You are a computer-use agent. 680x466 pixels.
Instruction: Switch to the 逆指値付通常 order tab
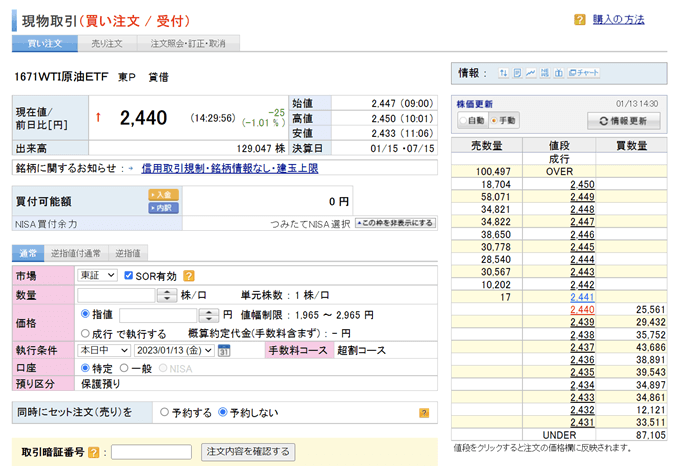pos(78,254)
